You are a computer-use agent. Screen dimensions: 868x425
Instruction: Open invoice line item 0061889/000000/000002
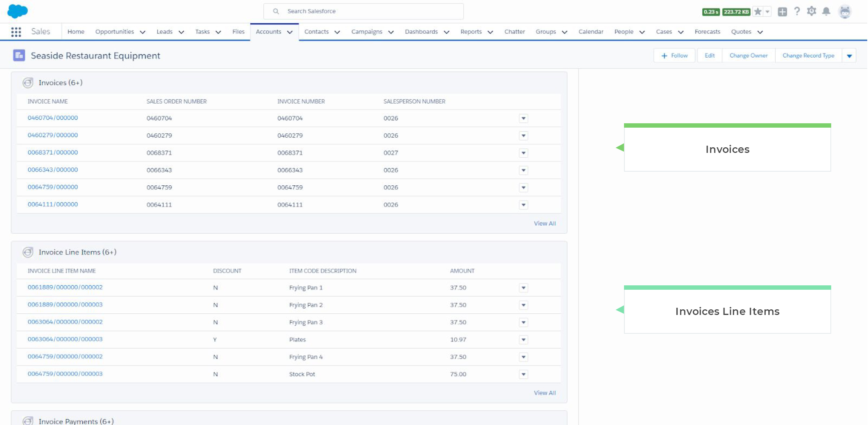pos(64,287)
